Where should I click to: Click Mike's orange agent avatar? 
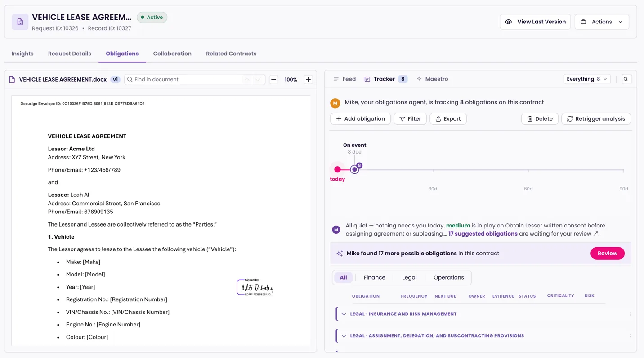point(335,103)
